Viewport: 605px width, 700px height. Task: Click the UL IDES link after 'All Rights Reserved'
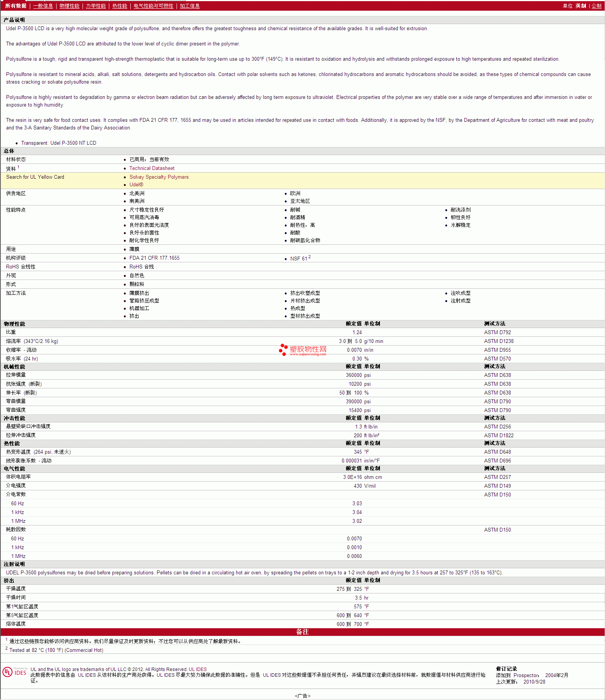coord(198,669)
